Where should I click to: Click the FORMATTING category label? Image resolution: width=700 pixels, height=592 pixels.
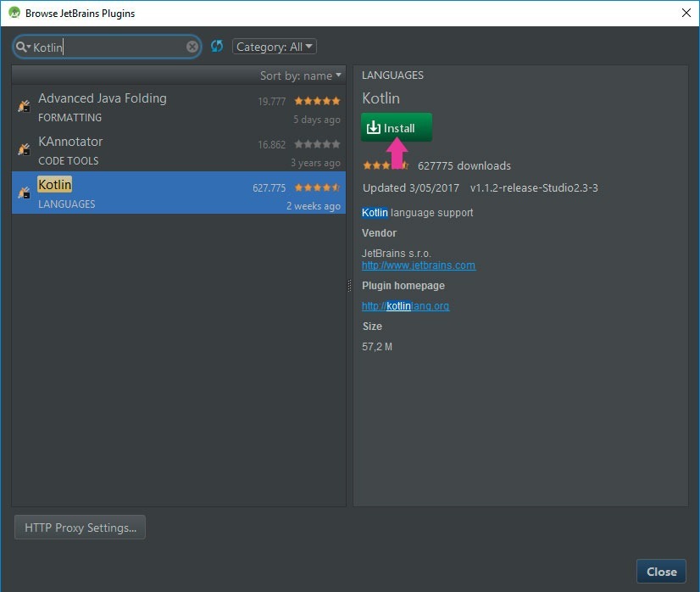coord(70,118)
